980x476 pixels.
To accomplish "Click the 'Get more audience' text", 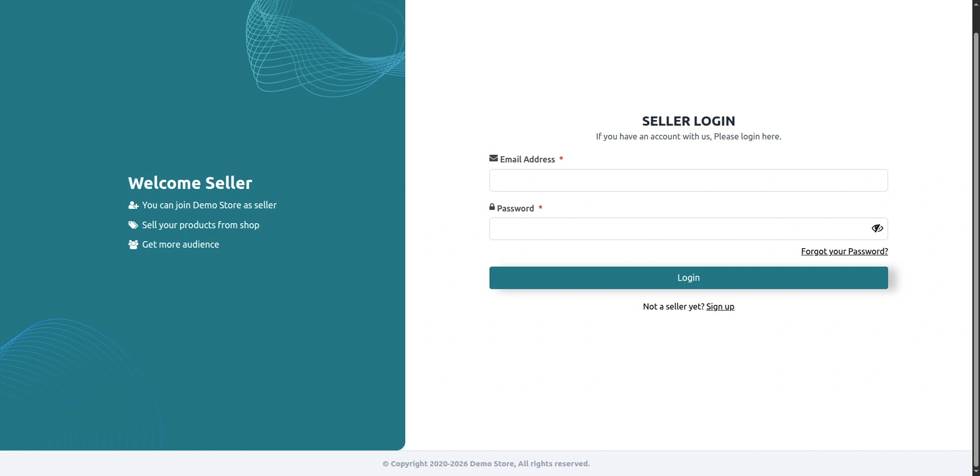I will pyautogui.click(x=181, y=245).
